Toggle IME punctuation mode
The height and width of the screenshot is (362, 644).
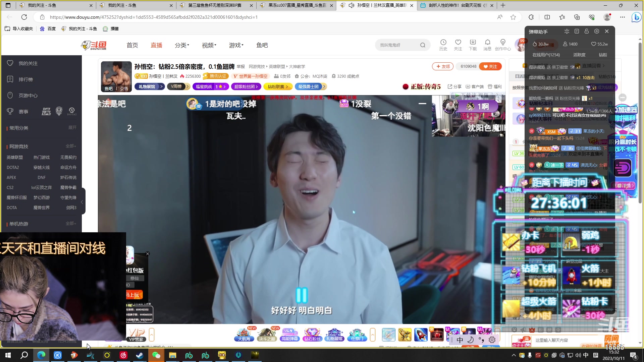[x=481, y=340]
